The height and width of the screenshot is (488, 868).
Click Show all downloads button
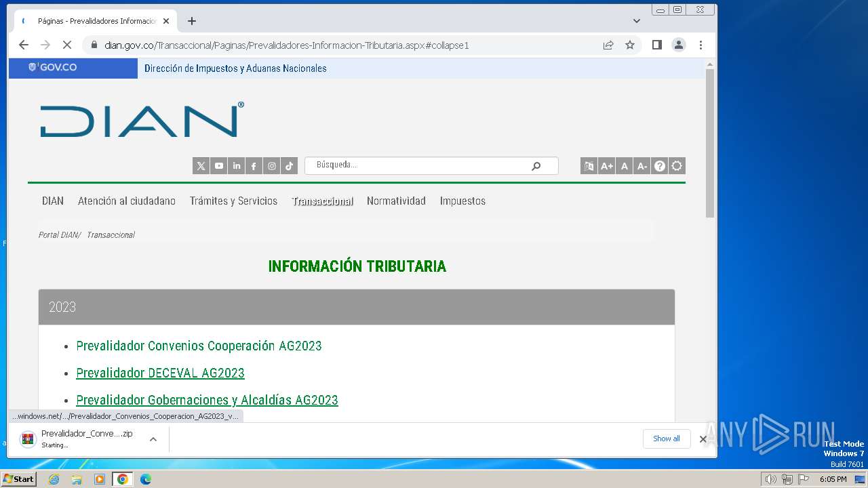pyautogui.click(x=667, y=439)
